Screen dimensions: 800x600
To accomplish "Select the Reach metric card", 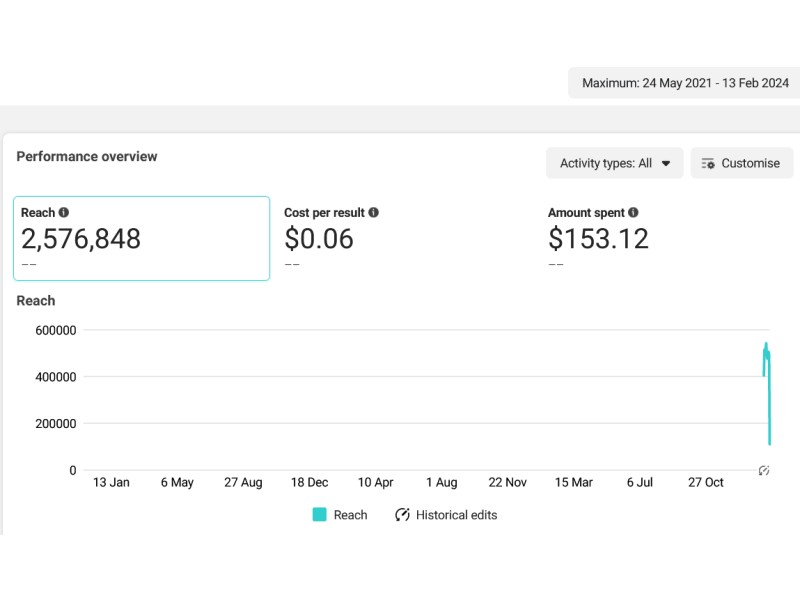I will tap(141, 238).
